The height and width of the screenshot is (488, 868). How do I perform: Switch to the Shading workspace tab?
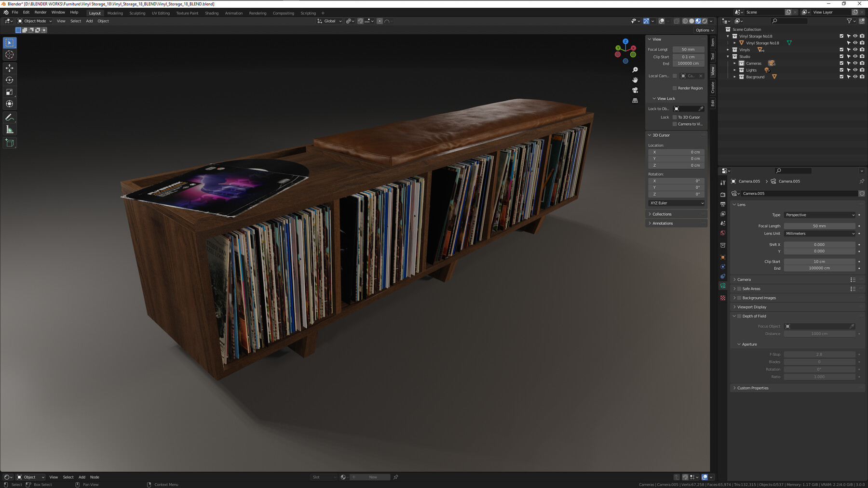click(211, 13)
